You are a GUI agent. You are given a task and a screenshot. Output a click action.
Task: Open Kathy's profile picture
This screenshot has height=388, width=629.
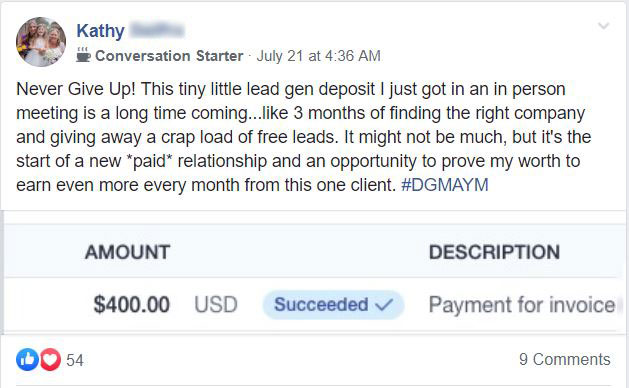pyautogui.click(x=41, y=41)
